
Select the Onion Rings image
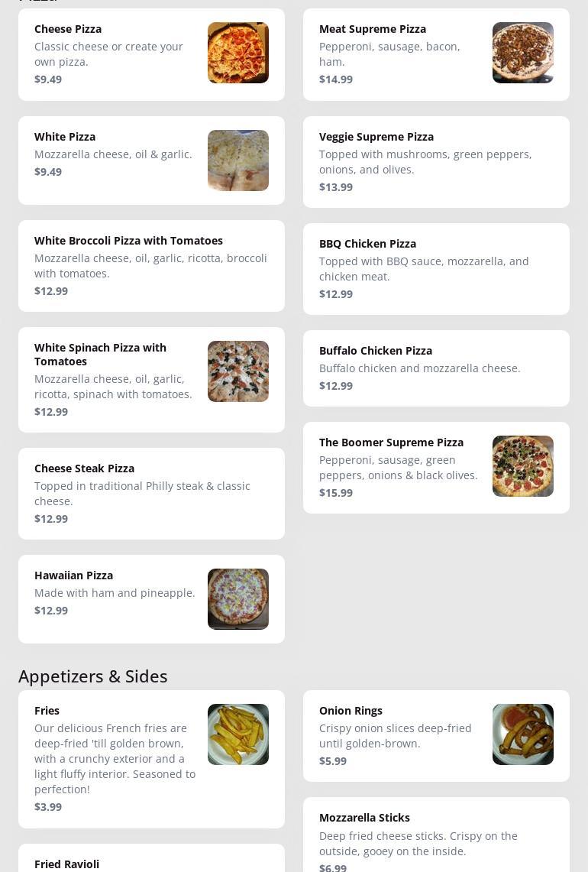(522, 734)
